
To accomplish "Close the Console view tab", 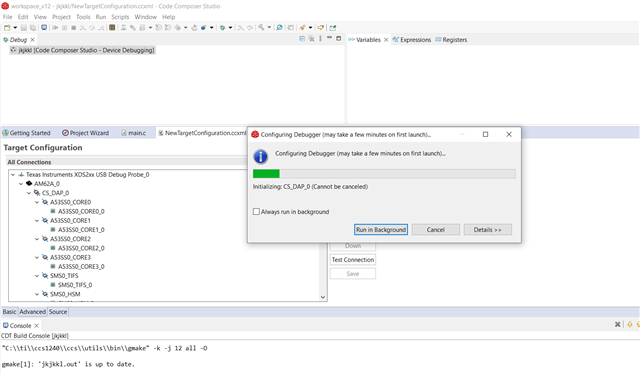I will pos(36,325).
